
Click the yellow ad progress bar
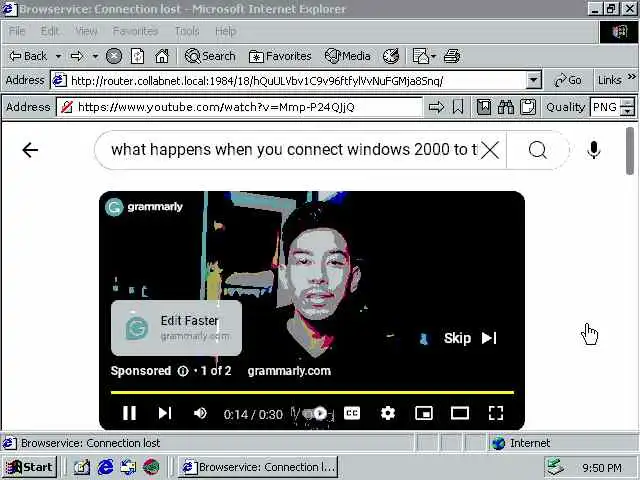tap(312, 393)
